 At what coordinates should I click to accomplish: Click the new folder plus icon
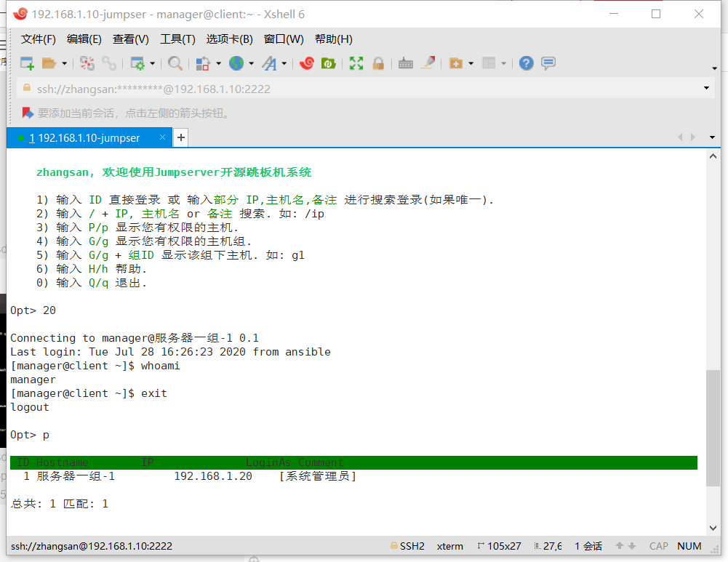[456, 63]
